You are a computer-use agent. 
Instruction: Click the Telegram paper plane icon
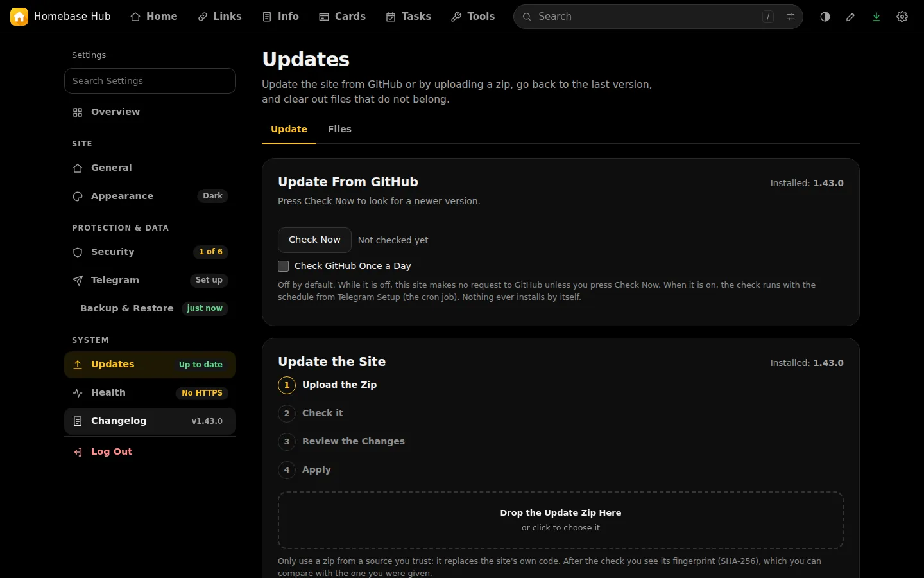tap(78, 281)
